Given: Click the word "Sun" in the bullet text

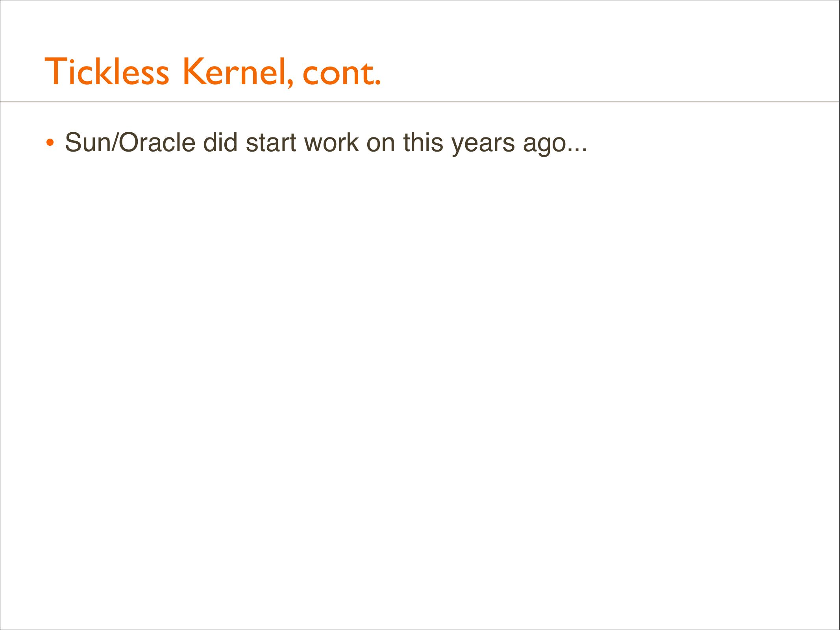Looking at the screenshot, I should pyautogui.click(x=88, y=143).
